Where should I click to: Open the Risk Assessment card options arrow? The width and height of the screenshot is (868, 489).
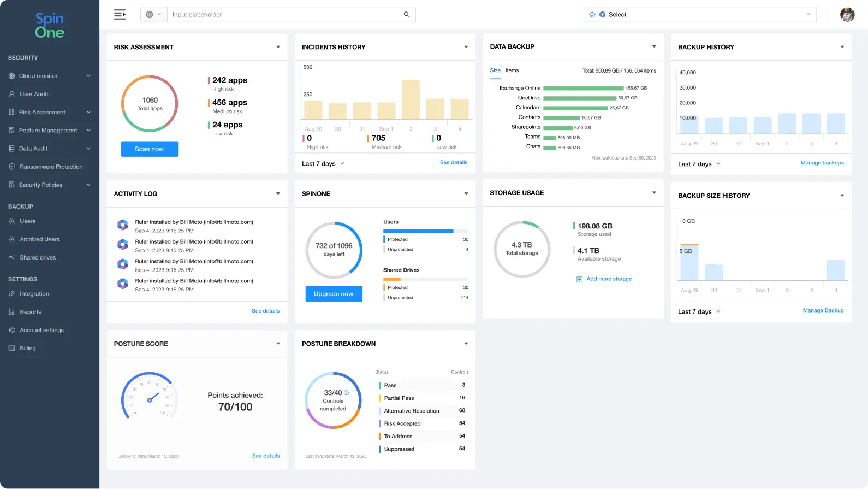278,47
